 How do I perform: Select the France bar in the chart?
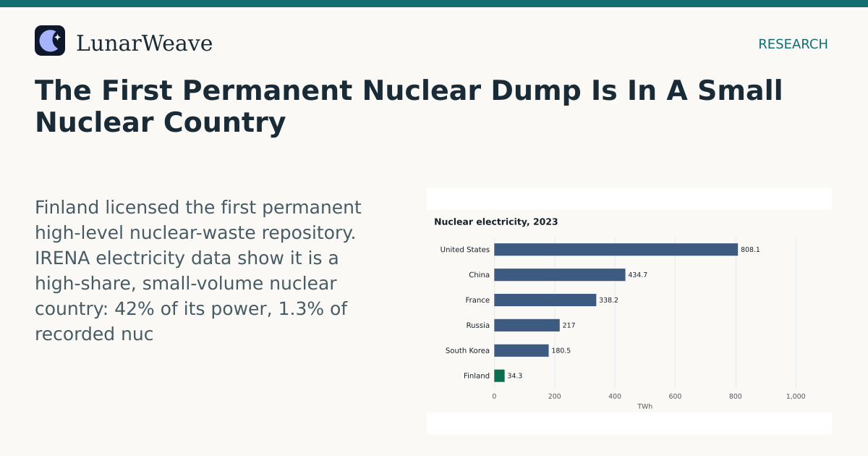(545, 300)
